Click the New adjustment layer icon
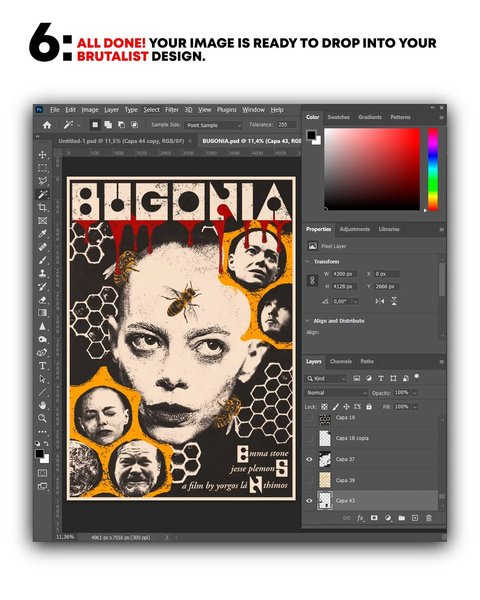The image size is (480, 600). pos(388,518)
